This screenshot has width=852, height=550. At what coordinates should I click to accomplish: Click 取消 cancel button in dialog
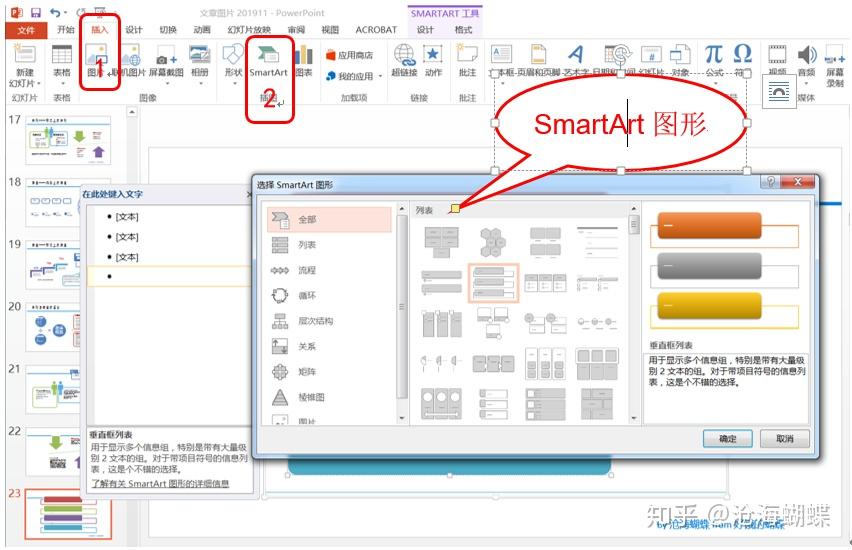785,439
